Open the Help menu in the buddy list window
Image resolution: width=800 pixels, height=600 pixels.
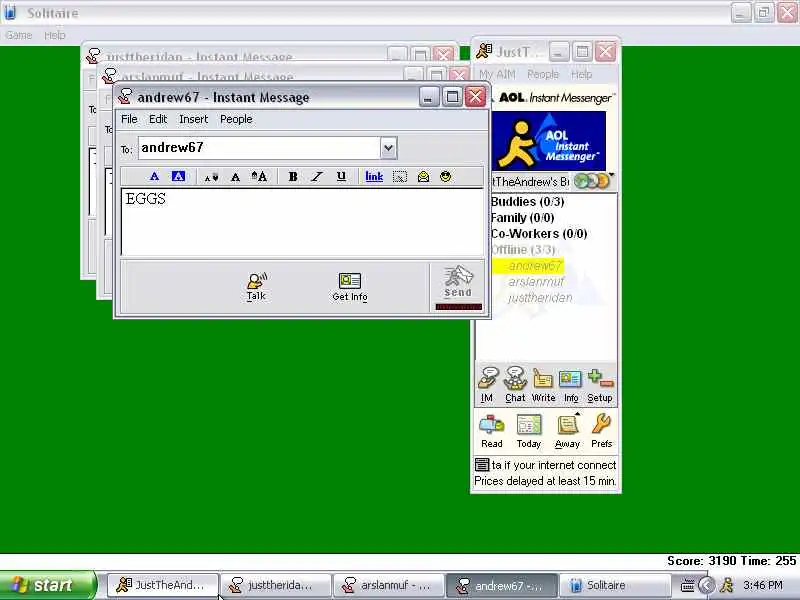point(582,74)
